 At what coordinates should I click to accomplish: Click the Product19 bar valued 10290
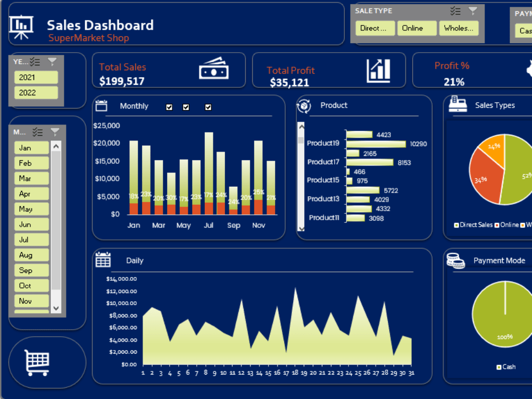coord(376,144)
